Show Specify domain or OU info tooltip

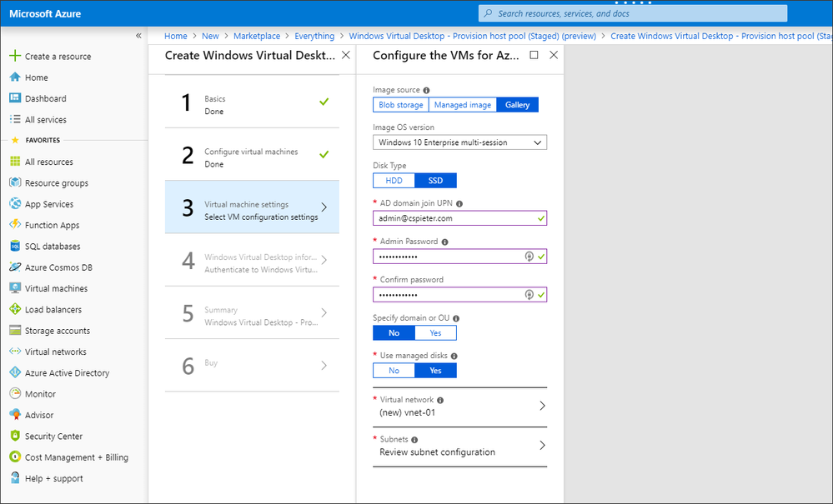(456, 318)
